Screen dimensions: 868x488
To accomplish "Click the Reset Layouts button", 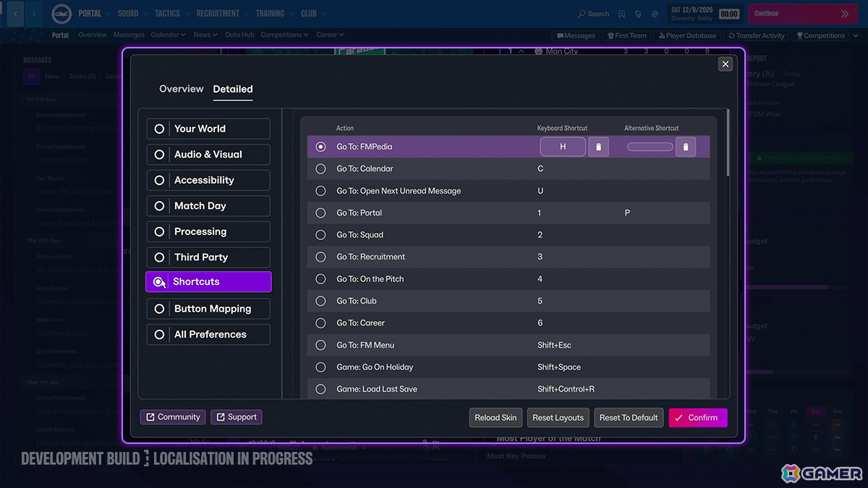I will tap(558, 417).
